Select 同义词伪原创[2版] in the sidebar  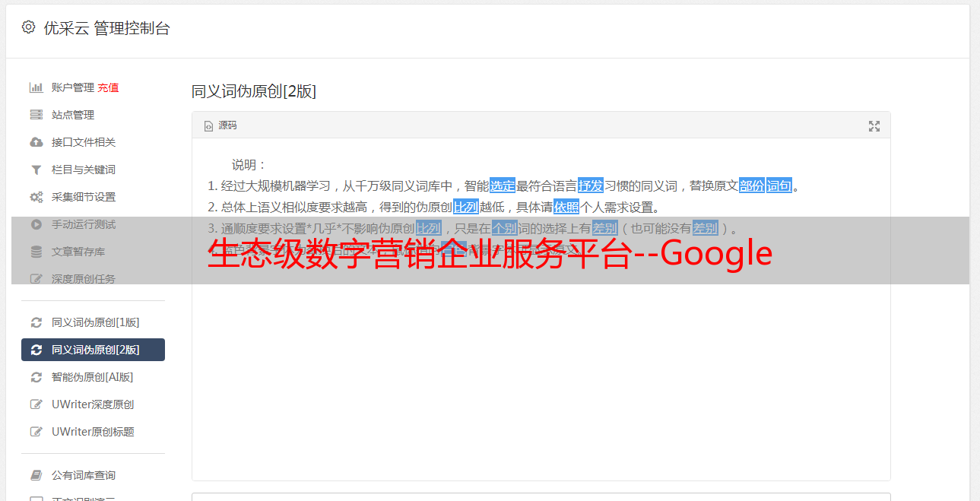point(93,350)
